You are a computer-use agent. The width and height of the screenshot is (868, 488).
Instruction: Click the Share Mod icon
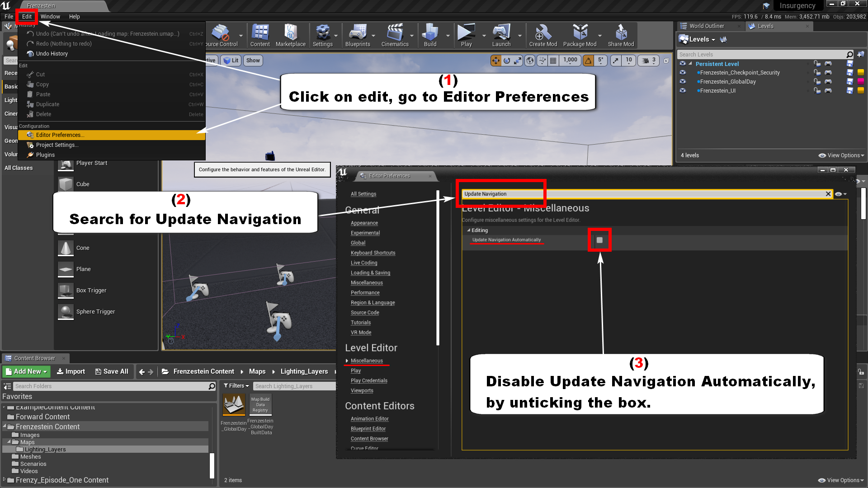point(621,35)
